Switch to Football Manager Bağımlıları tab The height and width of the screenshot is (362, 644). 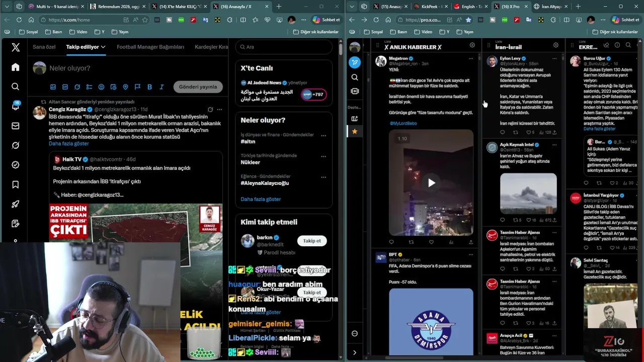tap(150, 47)
